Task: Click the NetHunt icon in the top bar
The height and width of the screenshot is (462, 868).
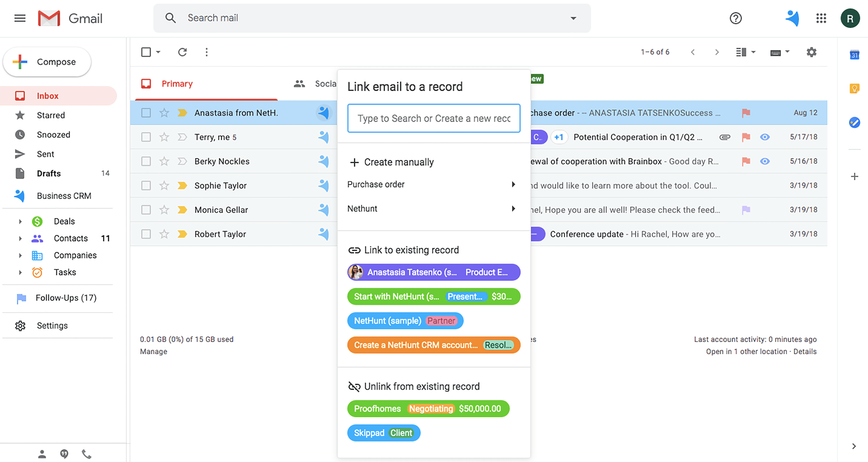Action: coord(793,18)
